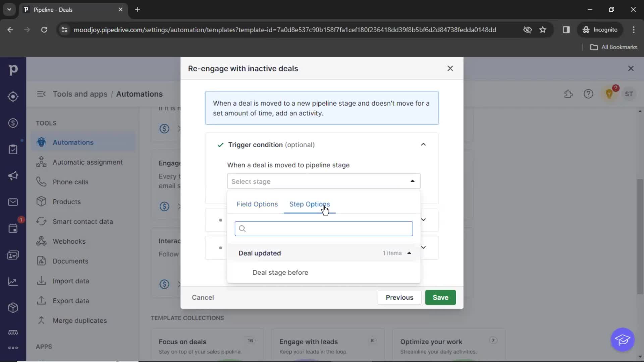Switch to the Step Options tab
This screenshot has height=362, width=644.
pyautogui.click(x=310, y=204)
